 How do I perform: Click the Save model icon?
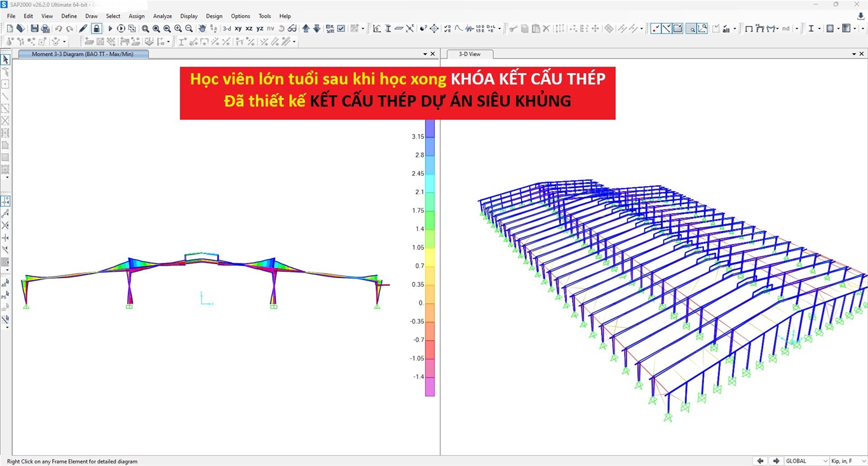tap(34, 29)
